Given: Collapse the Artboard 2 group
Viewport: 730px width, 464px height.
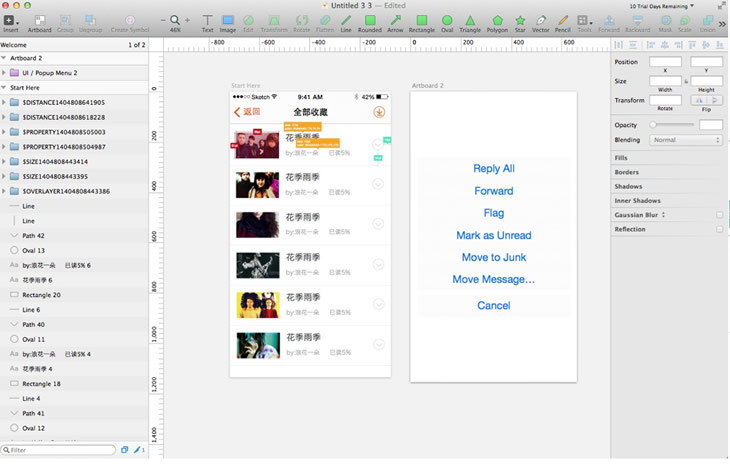Looking at the screenshot, I should [4, 58].
